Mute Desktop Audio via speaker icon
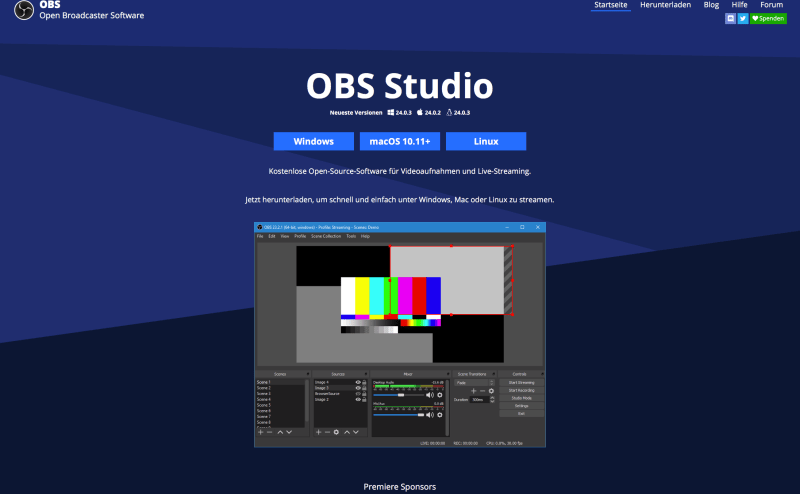 pos(430,395)
